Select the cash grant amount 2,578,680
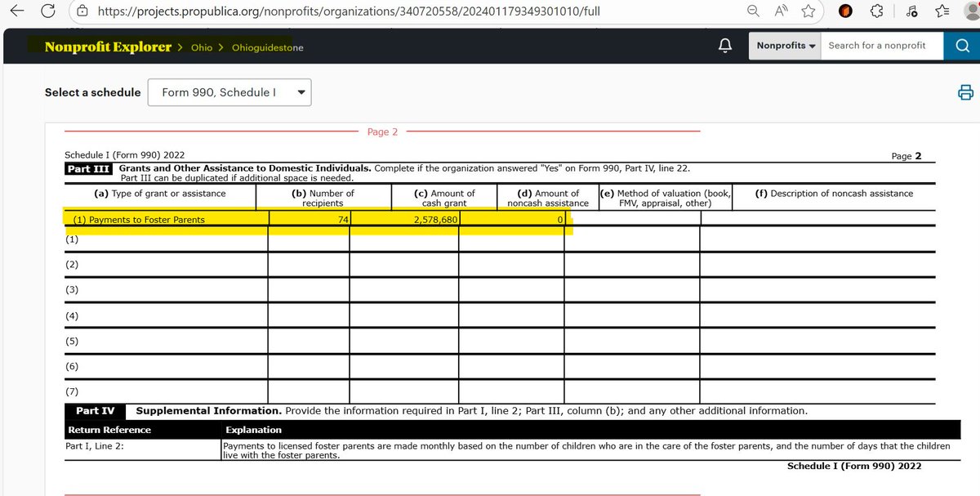Viewport: 980px width, 496px height. pos(437,220)
